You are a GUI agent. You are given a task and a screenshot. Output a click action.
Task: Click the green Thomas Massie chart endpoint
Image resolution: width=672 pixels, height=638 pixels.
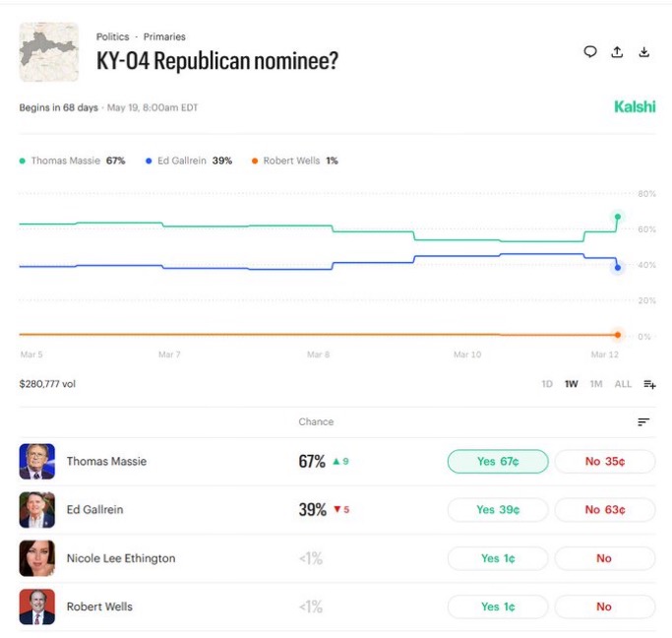[618, 217]
